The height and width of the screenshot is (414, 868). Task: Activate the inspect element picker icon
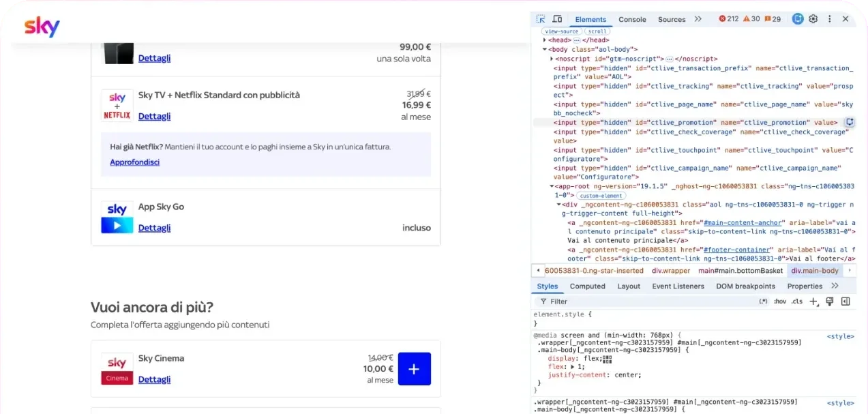tap(541, 19)
